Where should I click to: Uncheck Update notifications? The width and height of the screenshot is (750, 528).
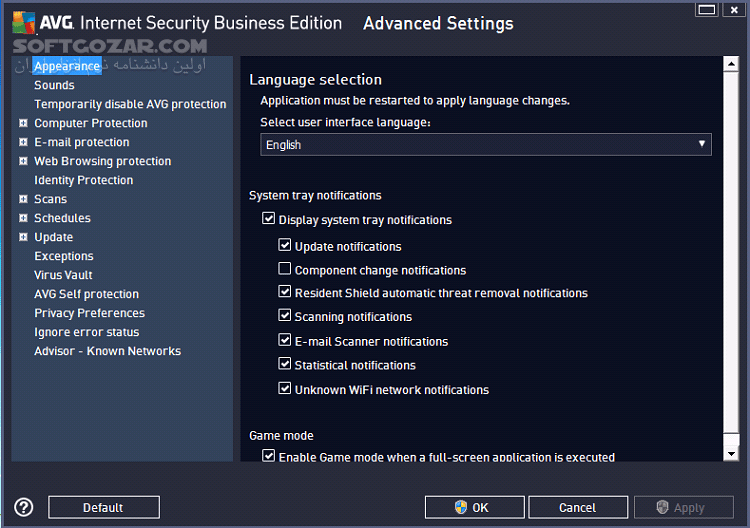285,245
